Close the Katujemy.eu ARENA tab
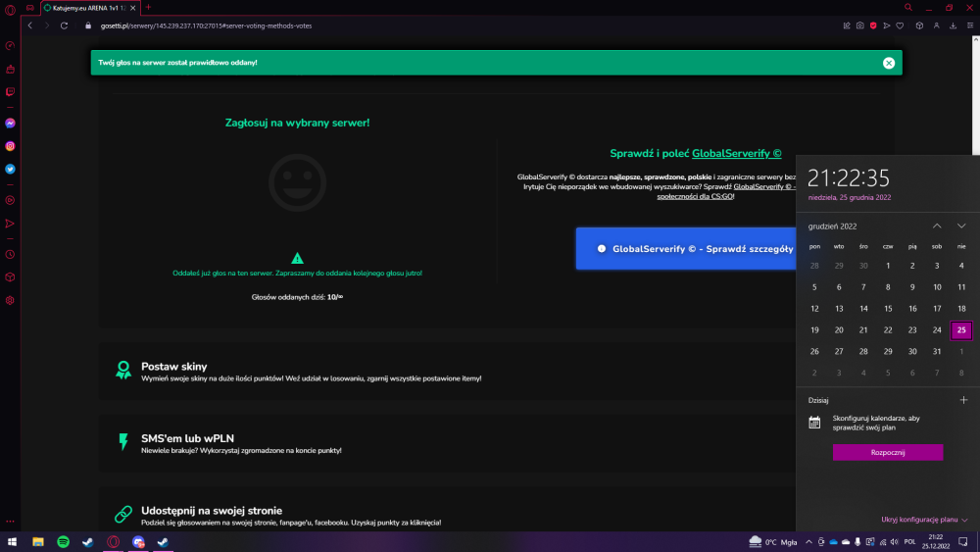 tap(133, 8)
